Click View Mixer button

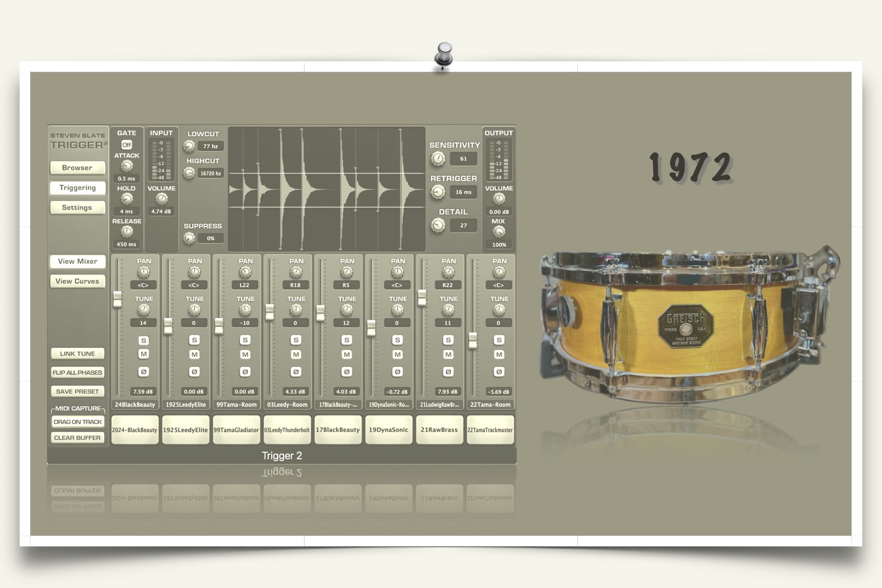[78, 261]
